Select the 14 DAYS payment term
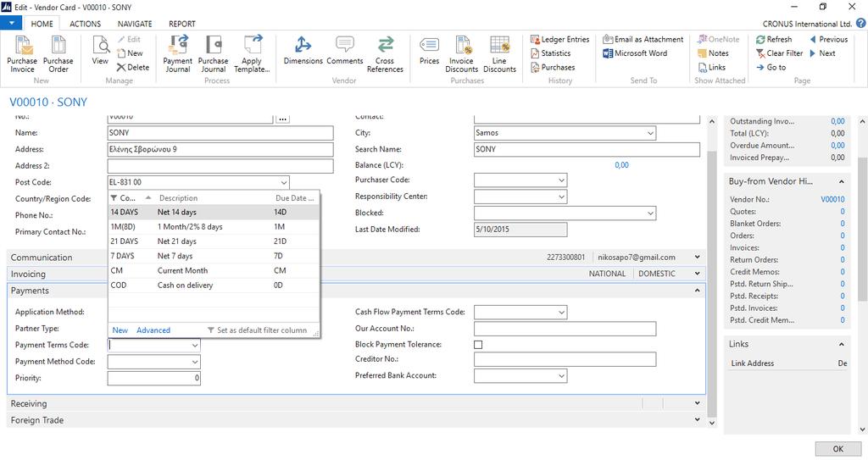Screen dimensions: 868x460 (x=214, y=212)
